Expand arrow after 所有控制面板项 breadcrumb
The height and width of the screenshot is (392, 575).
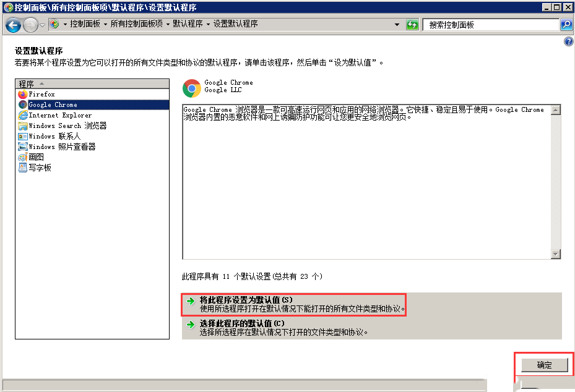(168, 25)
